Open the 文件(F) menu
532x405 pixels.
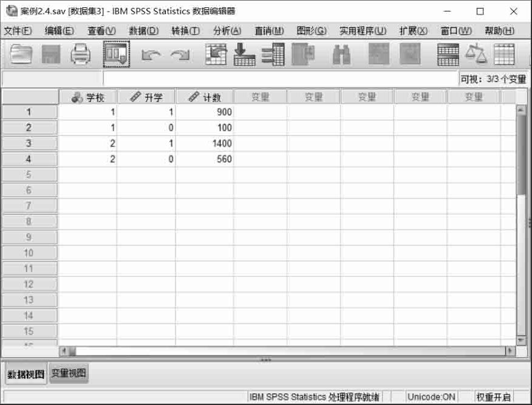[18, 31]
